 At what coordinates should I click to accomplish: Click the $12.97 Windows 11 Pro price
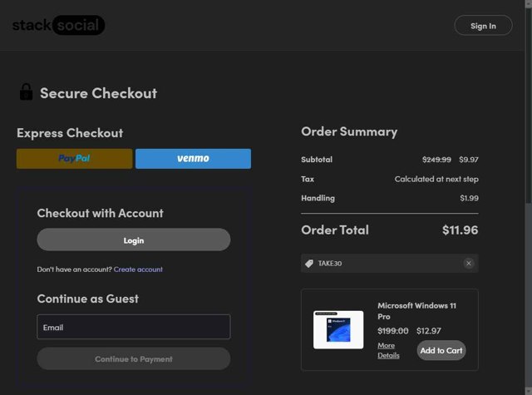click(429, 331)
